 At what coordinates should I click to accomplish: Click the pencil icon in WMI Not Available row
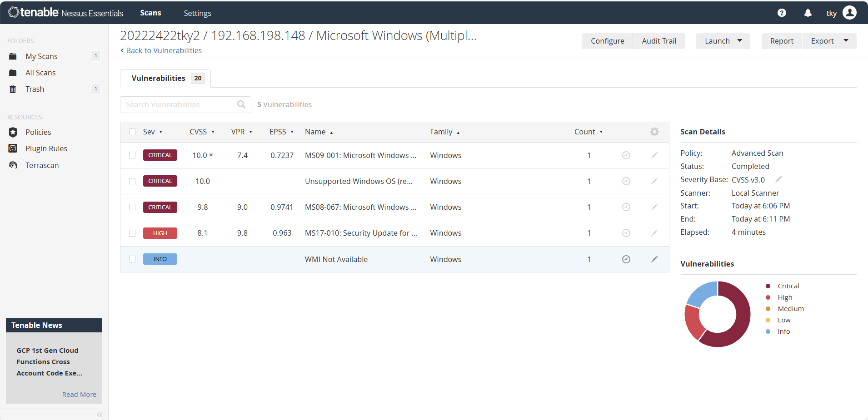pos(654,259)
